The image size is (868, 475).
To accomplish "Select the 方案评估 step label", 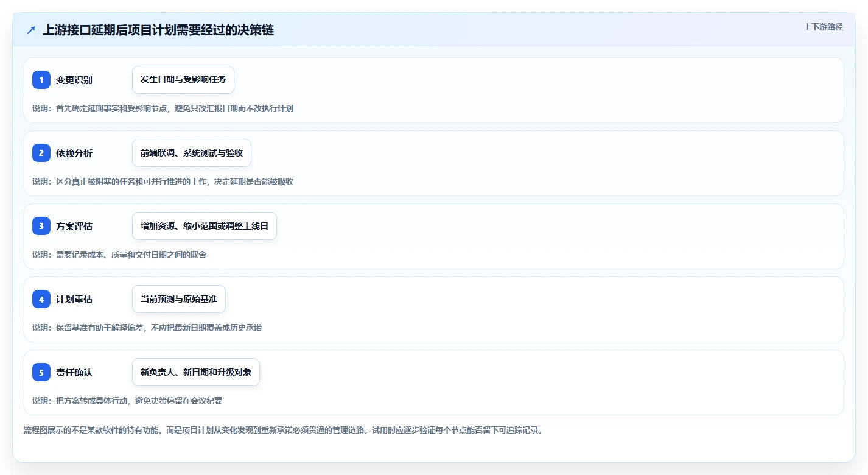I will tap(74, 226).
